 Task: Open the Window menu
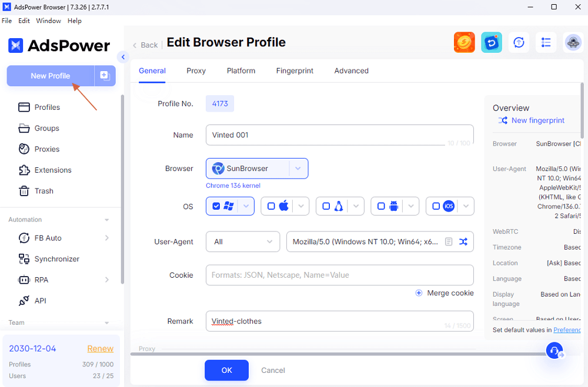48,21
